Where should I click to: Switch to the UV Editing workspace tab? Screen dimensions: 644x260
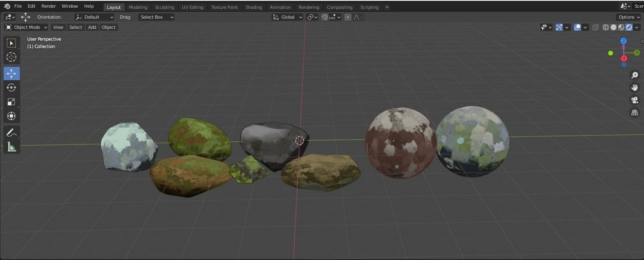pos(193,7)
